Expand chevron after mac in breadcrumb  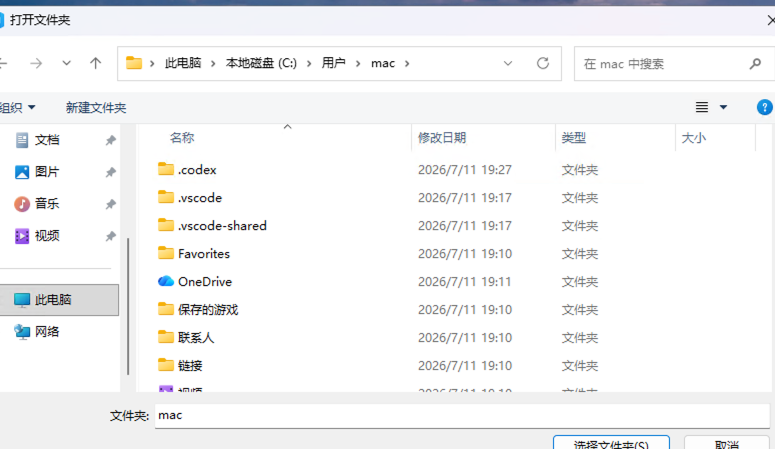[407, 63]
